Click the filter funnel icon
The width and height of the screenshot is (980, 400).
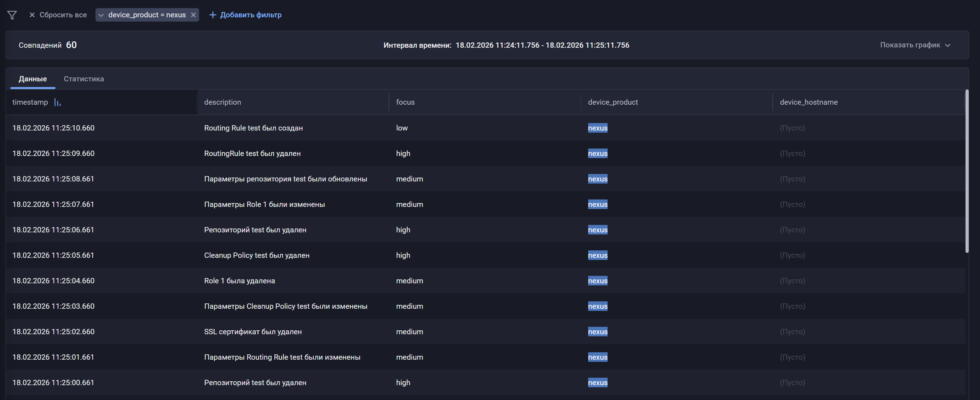tap(12, 15)
